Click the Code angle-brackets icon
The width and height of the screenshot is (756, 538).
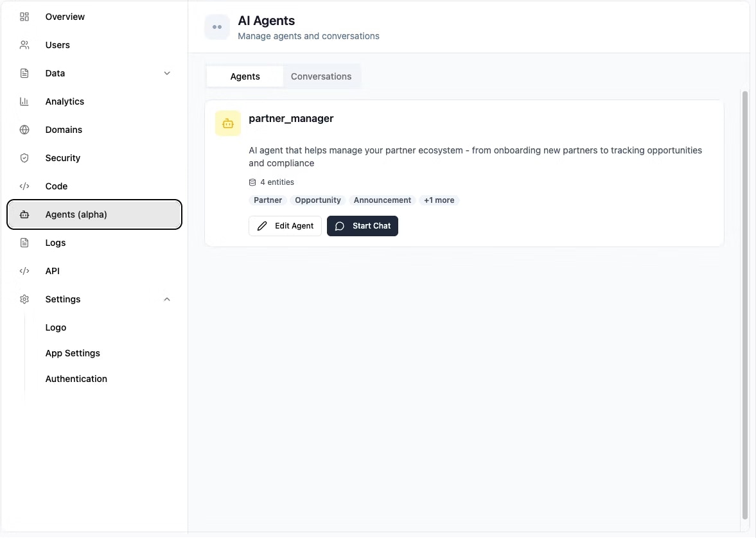tap(24, 186)
